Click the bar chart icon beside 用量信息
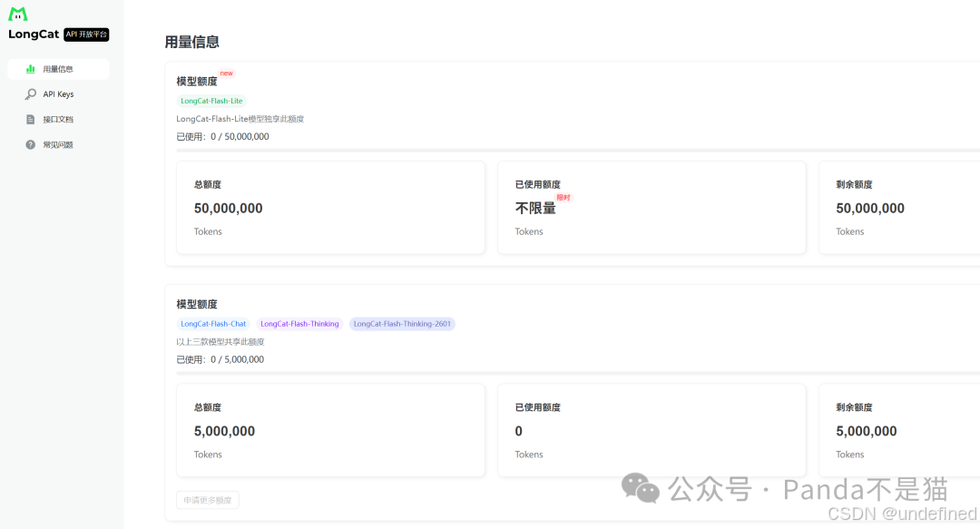Viewport: 980px width, 529px height. coord(30,69)
